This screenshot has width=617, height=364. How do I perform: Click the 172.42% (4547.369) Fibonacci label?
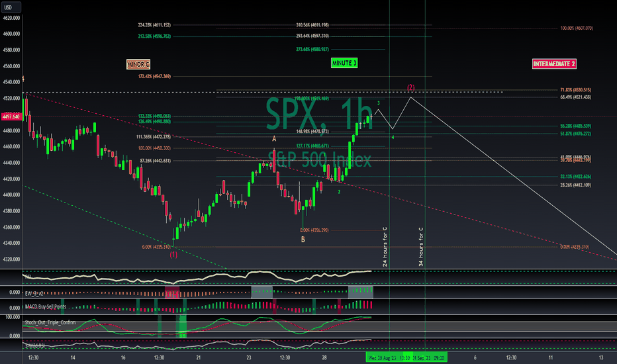pyautogui.click(x=154, y=76)
